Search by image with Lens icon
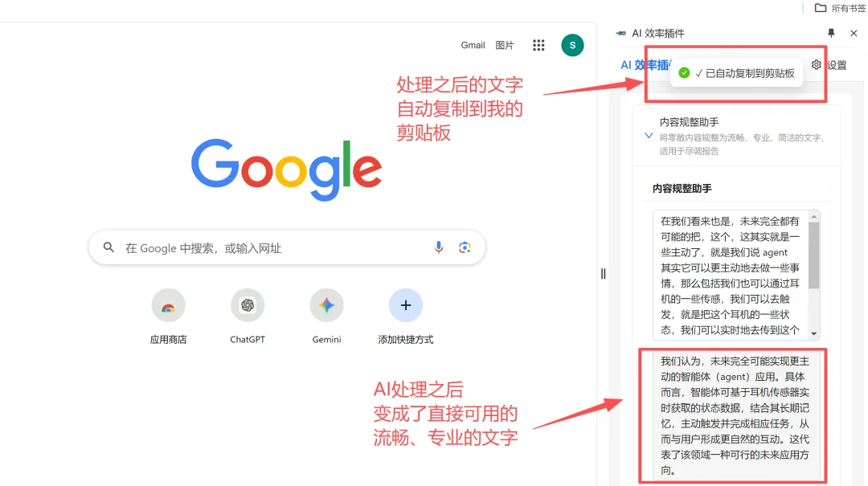868x486 pixels. tap(465, 247)
